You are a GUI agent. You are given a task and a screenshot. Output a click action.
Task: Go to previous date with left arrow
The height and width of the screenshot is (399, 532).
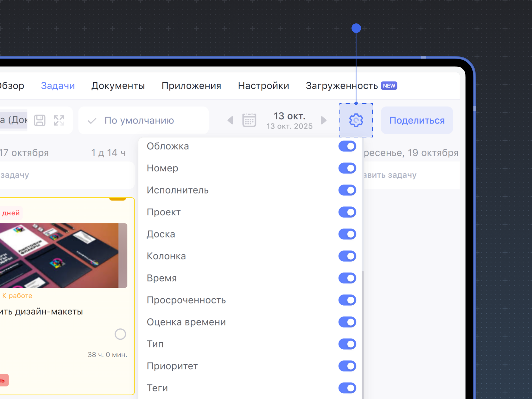click(230, 120)
